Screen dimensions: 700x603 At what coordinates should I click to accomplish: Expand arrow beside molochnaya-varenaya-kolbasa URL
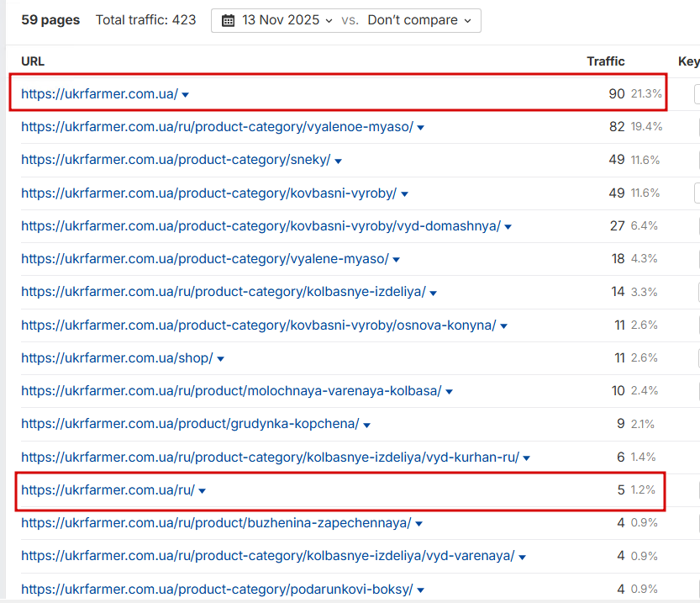click(449, 392)
